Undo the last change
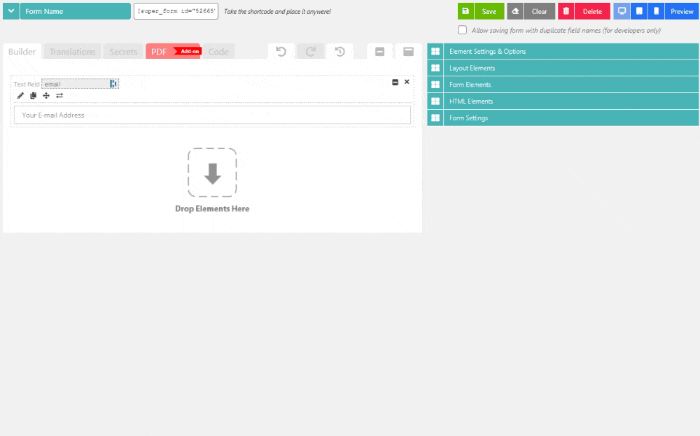 281,51
